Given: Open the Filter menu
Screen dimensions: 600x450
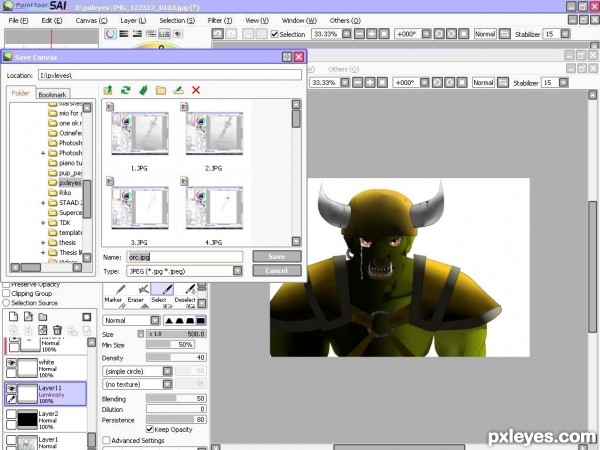Looking at the screenshot, I should click(x=220, y=20).
